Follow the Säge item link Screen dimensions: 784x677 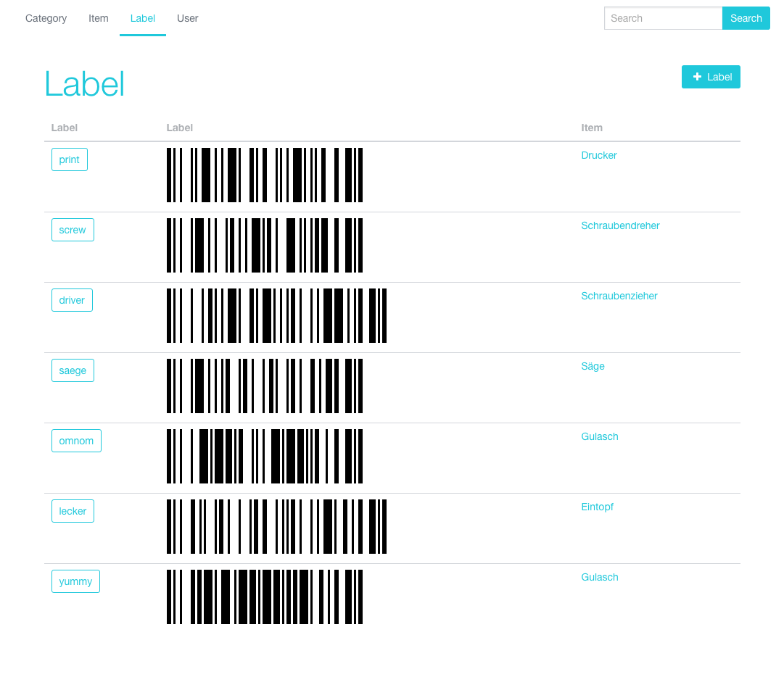tap(593, 366)
